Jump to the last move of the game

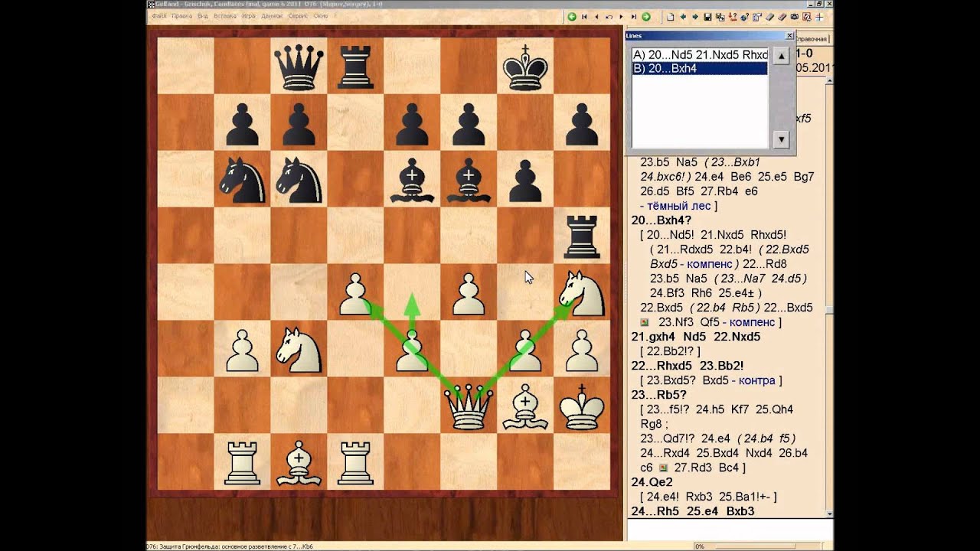click(x=633, y=17)
